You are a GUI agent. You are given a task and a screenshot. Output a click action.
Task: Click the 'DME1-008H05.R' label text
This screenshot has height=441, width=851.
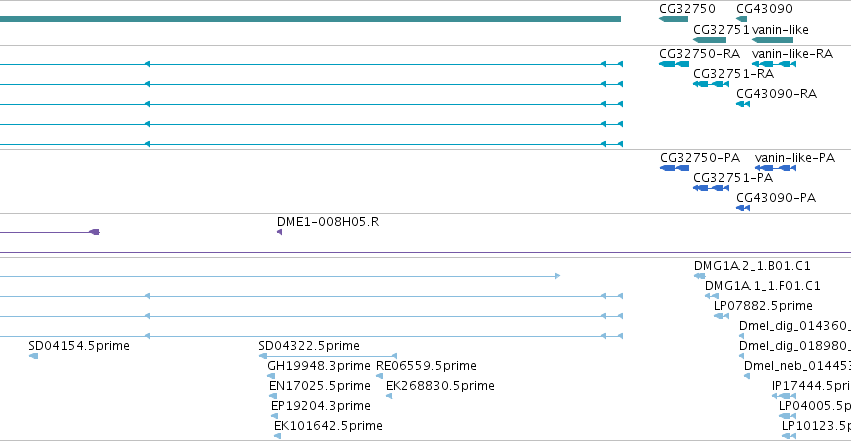[x=328, y=222]
